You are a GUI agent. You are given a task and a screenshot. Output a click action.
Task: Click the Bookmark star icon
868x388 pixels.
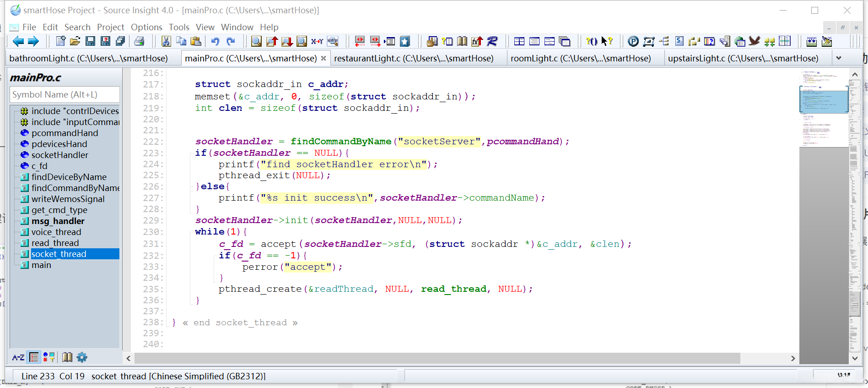[405, 42]
